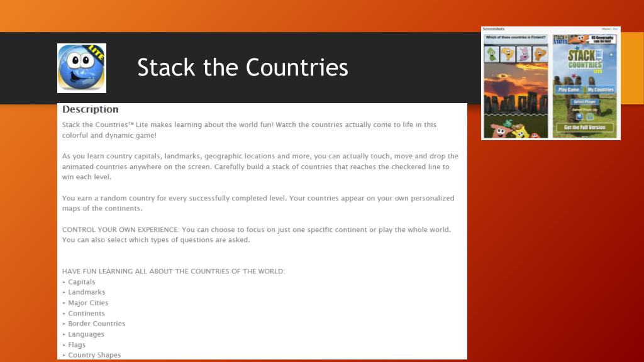The height and width of the screenshot is (362, 644).
Task: Click the Select Player button
Action: coord(585,102)
